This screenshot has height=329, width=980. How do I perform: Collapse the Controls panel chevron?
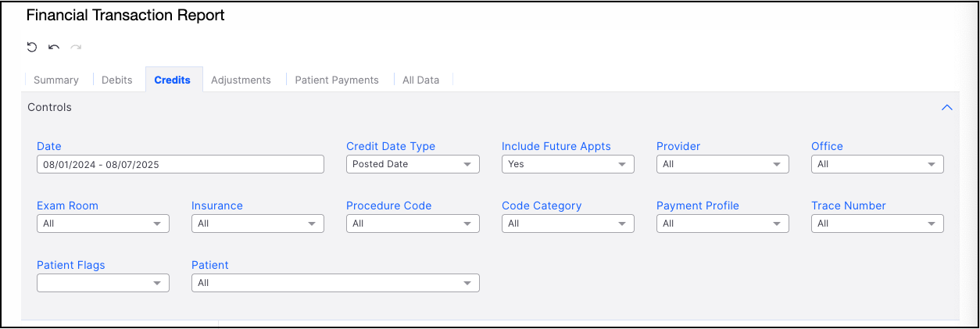pyautogui.click(x=946, y=108)
